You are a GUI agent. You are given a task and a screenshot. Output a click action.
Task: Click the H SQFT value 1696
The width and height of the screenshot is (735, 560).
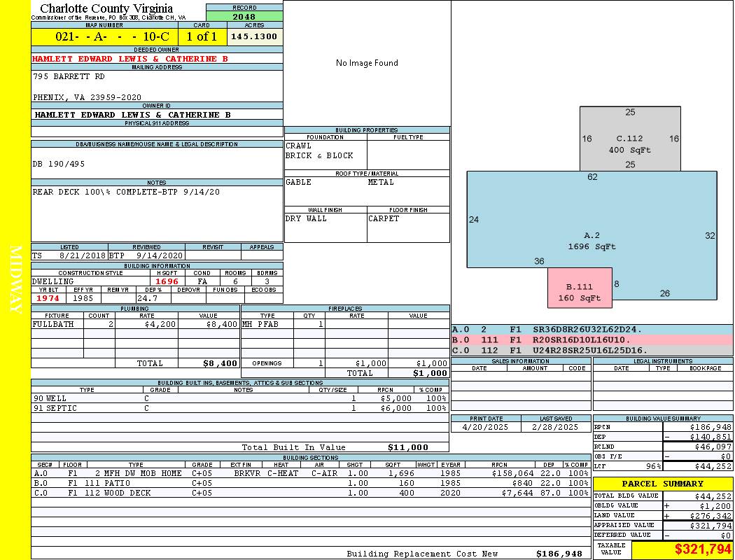pyautogui.click(x=167, y=281)
